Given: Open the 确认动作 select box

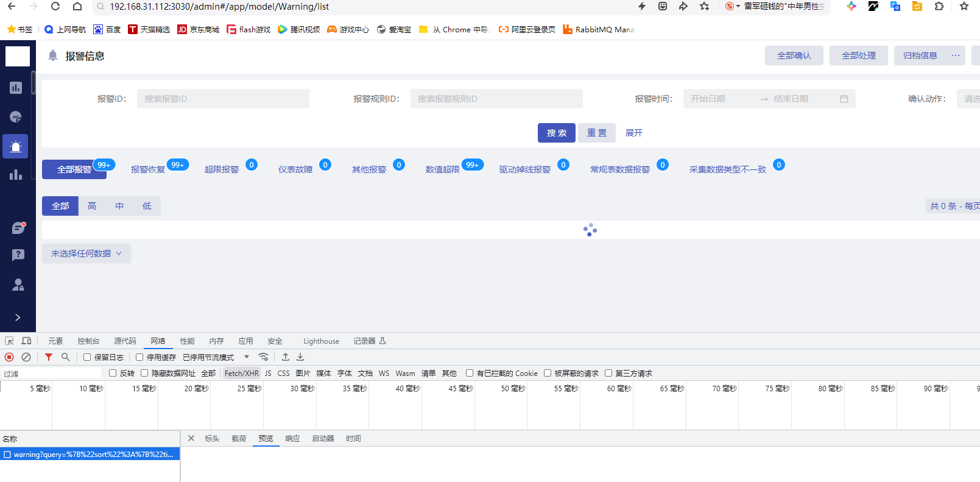Looking at the screenshot, I should (x=968, y=99).
